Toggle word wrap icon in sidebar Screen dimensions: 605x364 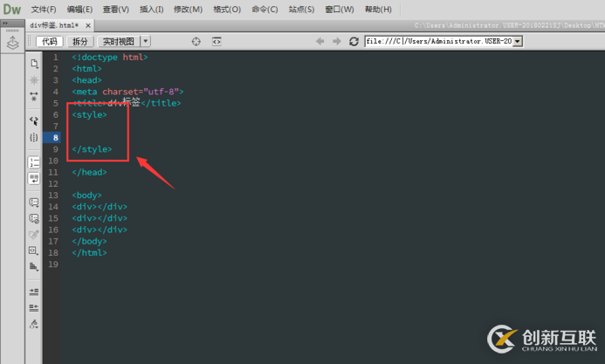[x=34, y=178]
